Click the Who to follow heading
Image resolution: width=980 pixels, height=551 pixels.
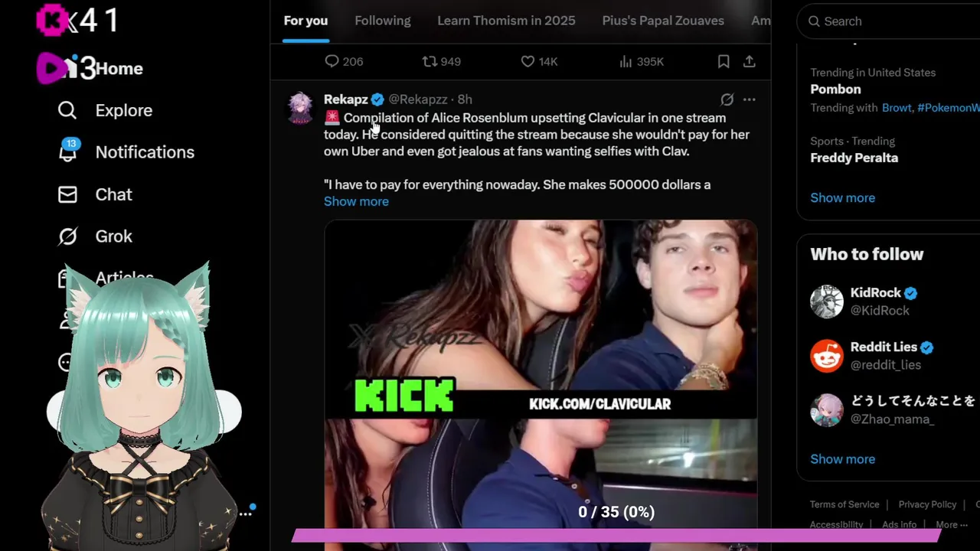point(867,254)
